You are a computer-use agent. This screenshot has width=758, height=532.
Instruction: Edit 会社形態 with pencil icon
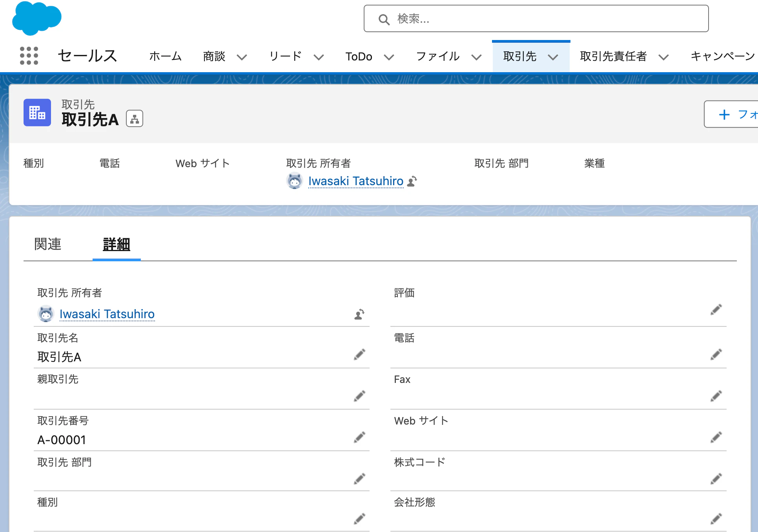tap(716, 519)
